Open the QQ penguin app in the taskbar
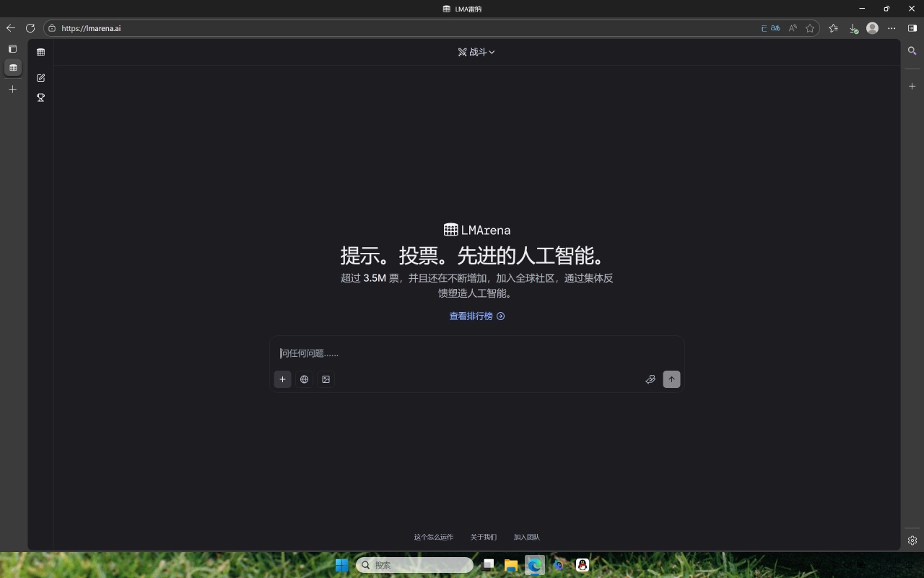The width and height of the screenshot is (924, 578). tap(583, 565)
